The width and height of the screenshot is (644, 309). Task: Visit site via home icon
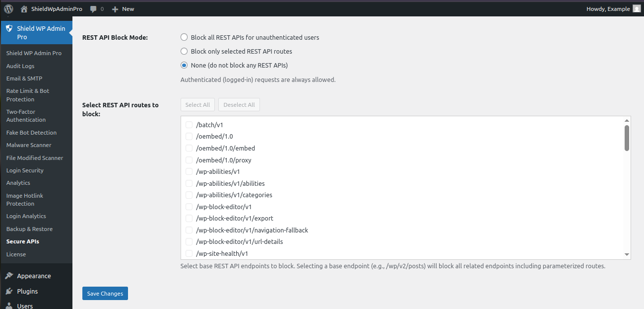[x=24, y=9]
